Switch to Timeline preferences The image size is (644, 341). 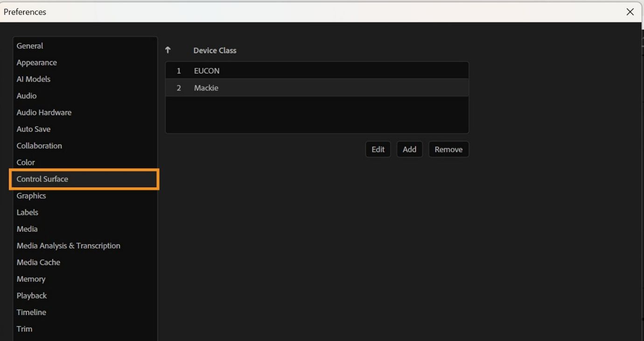point(31,312)
